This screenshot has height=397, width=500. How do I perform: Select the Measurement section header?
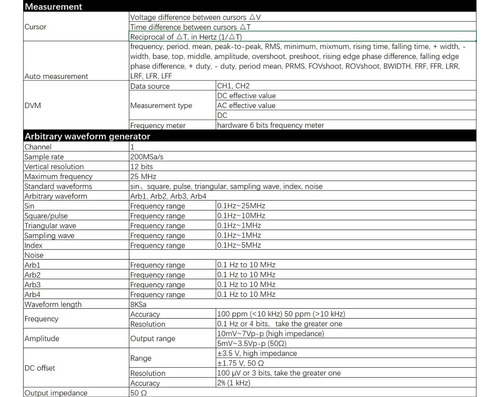[250, 6]
